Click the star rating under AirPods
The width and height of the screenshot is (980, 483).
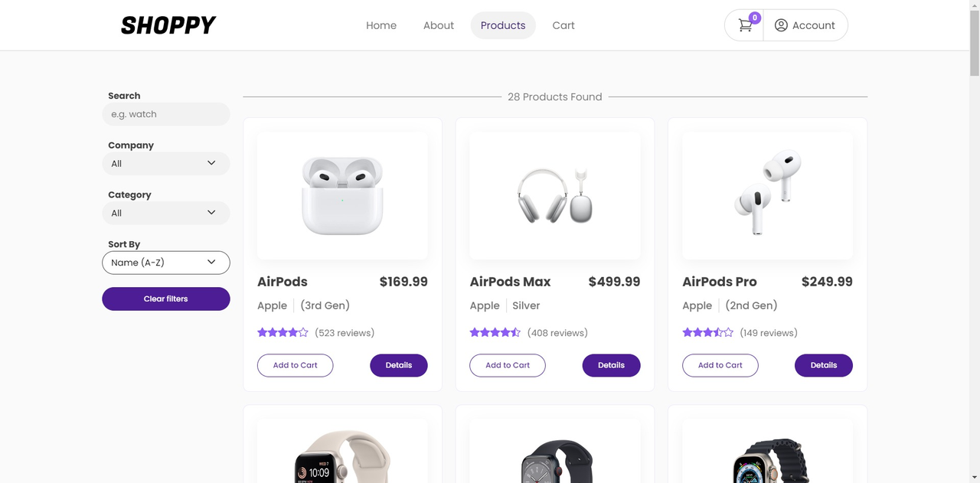[283, 332]
